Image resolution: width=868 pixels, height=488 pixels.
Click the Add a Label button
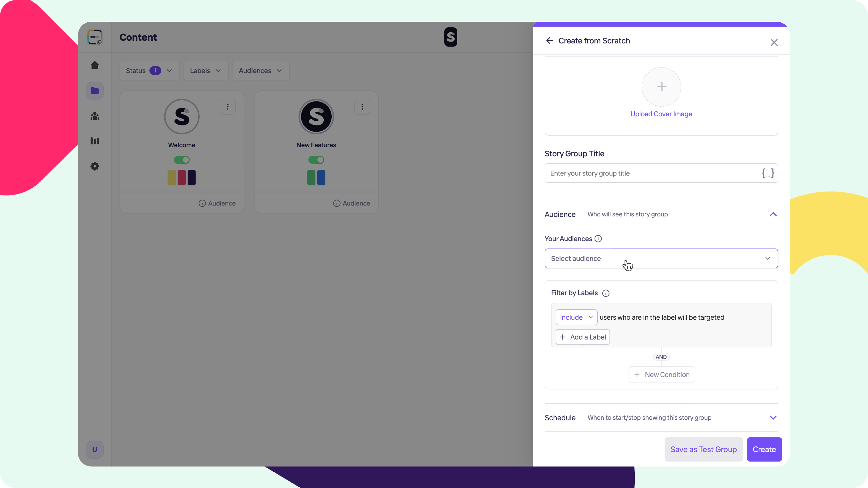583,337
